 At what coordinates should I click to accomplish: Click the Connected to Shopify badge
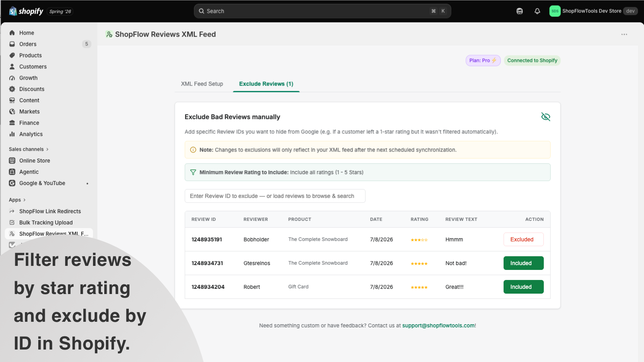coord(532,60)
